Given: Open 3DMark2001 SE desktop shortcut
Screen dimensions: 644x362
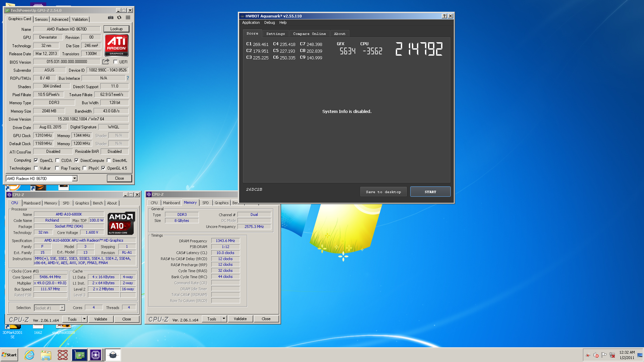Looking at the screenshot, I should click(12, 332).
